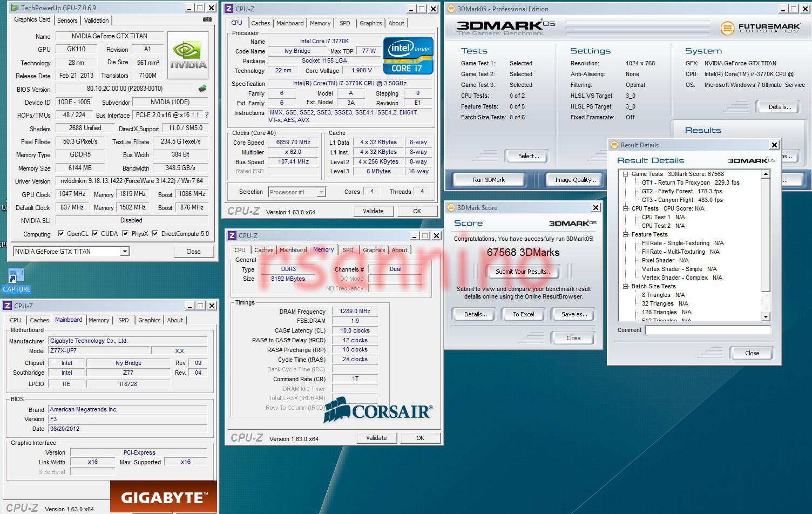The image size is (812, 514).
Task: Click the DRAM Frequency value 1289.0 MHz
Action: click(355, 311)
